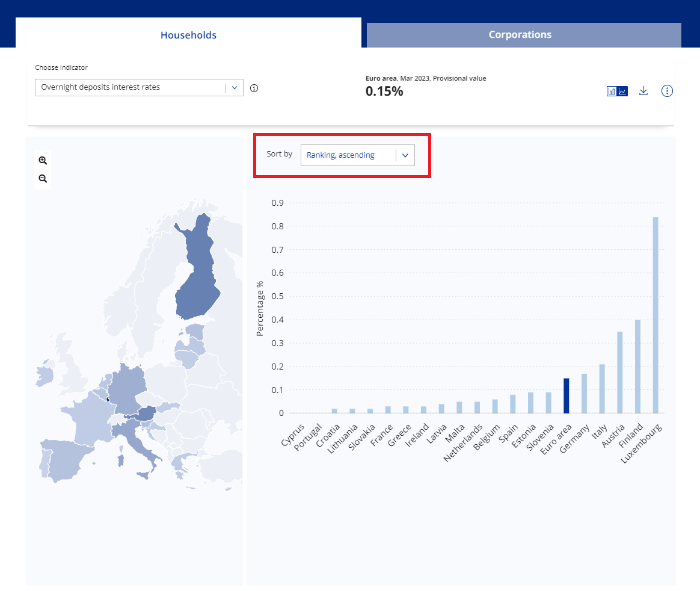Switch to line chart view
Viewport: 700px width, 591px height.
(623, 91)
